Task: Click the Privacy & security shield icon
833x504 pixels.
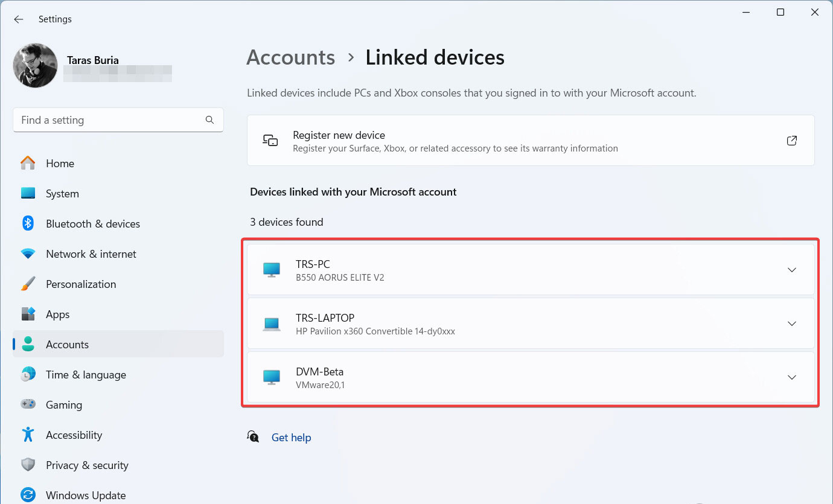Action: (28, 465)
